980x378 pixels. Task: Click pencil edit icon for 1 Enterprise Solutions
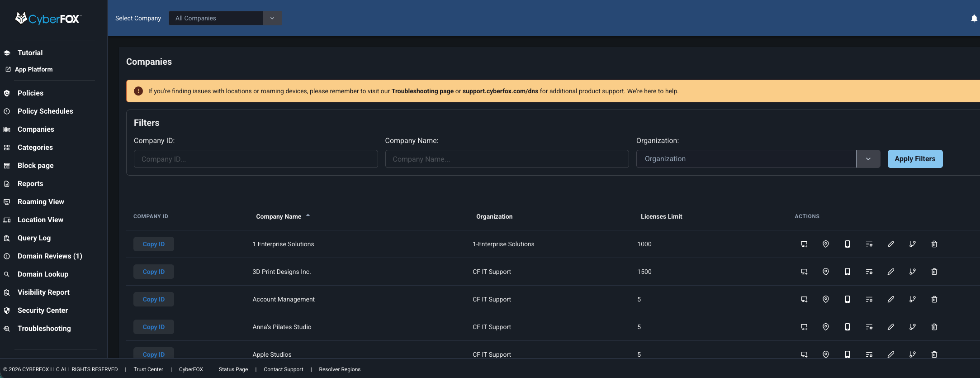click(891, 244)
